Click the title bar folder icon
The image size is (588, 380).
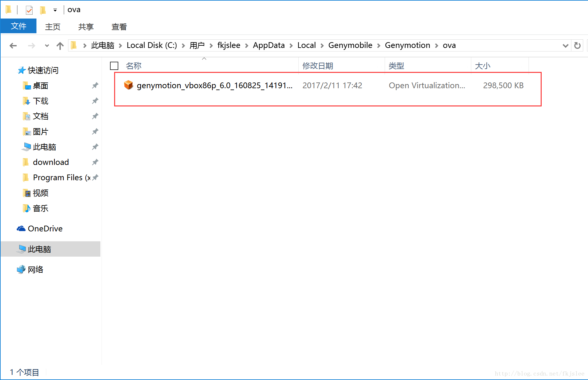9,10
